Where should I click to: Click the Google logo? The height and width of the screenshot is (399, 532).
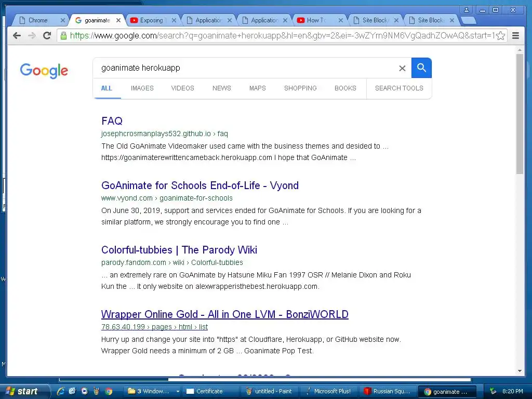click(x=44, y=71)
